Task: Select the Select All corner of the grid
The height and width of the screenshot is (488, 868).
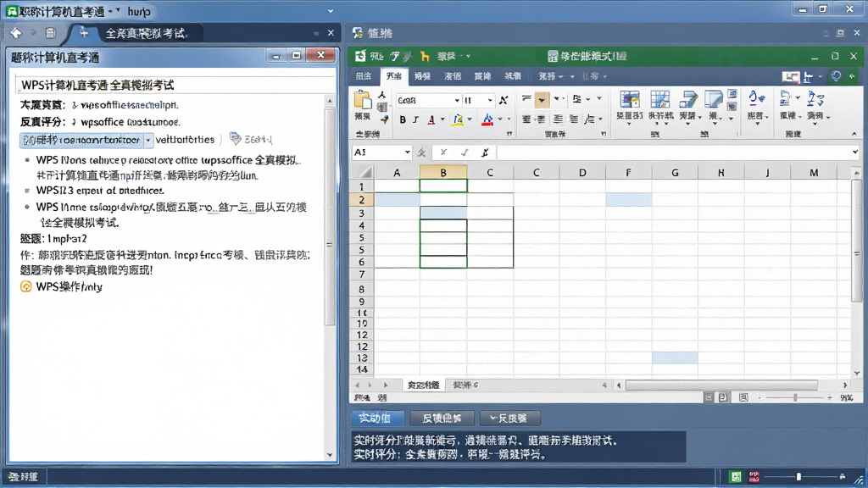Action: point(363,172)
